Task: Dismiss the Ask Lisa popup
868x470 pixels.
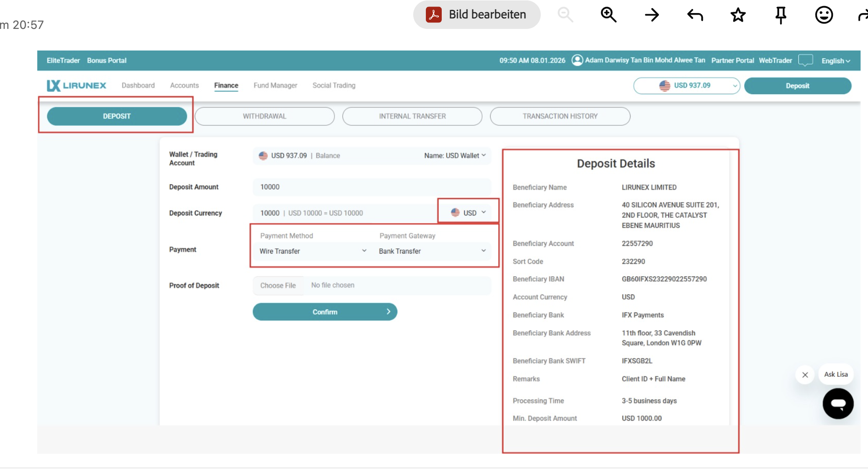Action: coord(805,375)
